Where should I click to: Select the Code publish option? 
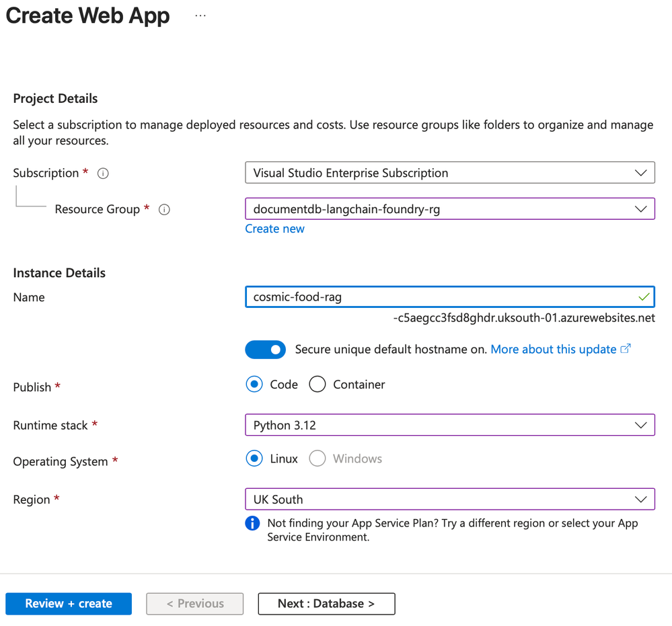[x=254, y=385]
